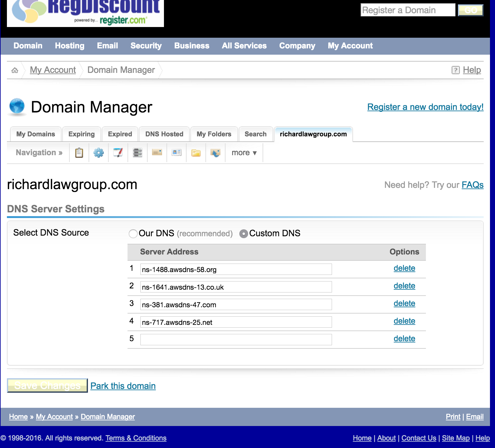Click the yellow folder icon in the toolbar
The image size is (495, 448).
196,153
